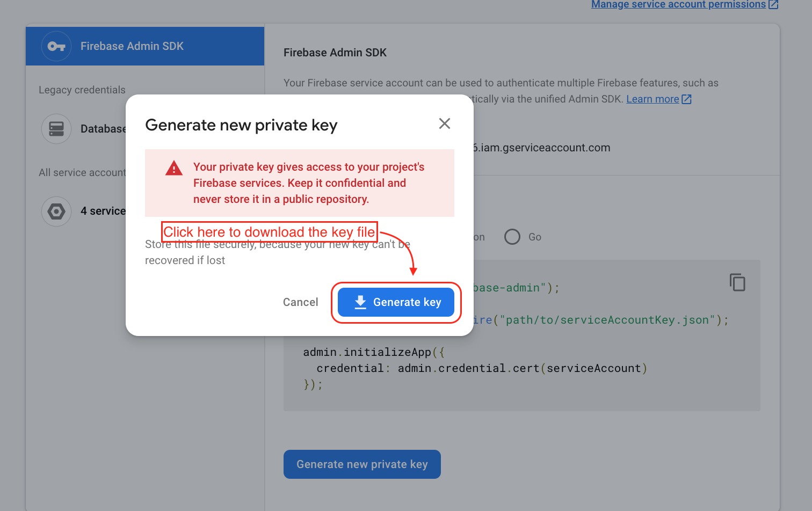
Task: Click the external icon next to Manage permissions
Action: 773,4
